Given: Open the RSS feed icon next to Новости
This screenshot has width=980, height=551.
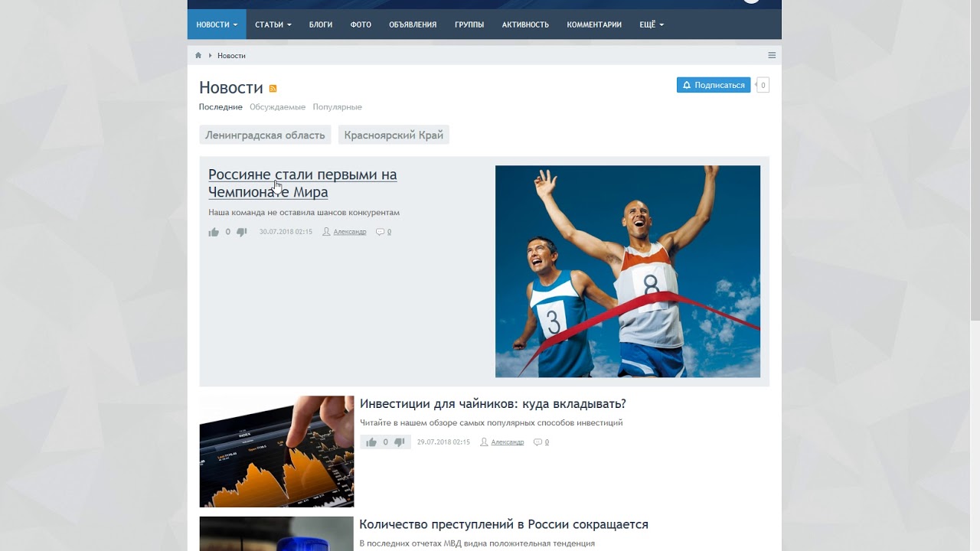Looking at the screenshot, I should 273,89.
